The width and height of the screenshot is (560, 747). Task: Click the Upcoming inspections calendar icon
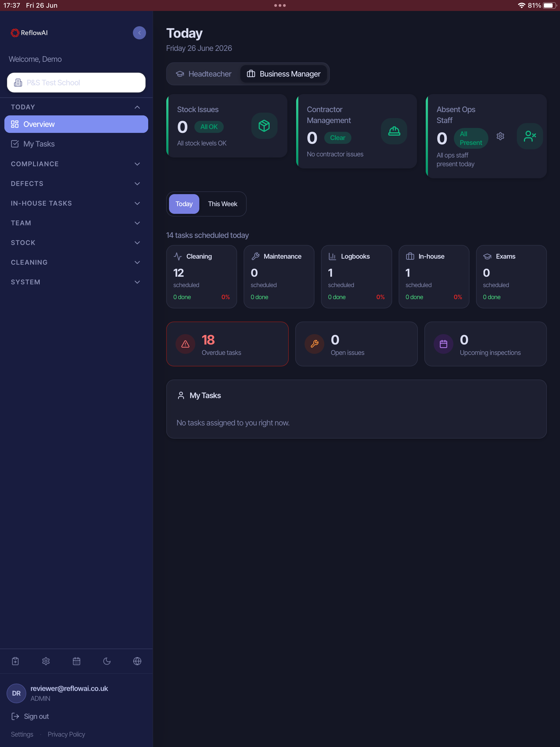pos(444,344)
